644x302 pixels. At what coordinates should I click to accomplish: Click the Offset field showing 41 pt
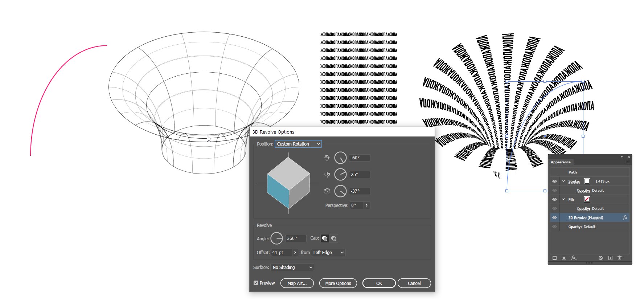pos(282,253)
